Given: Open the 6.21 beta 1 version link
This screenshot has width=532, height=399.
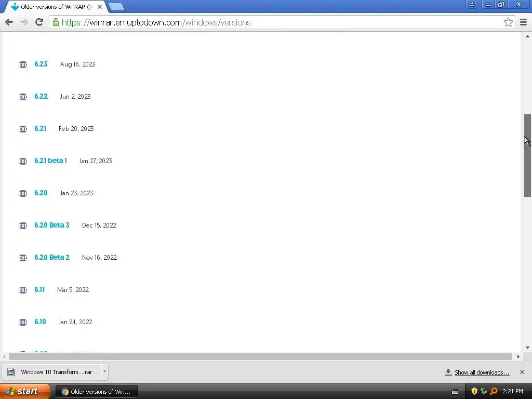Looking at the screenshot, I should pos(50,161).
